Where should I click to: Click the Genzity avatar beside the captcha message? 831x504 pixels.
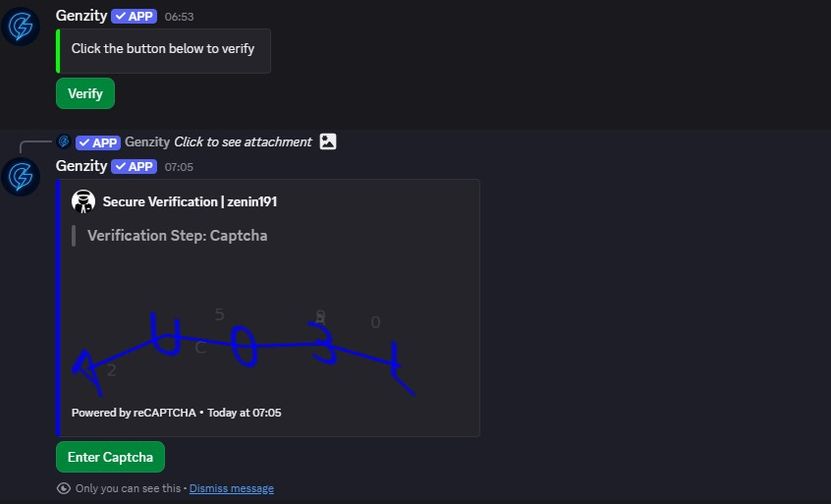tap(20, 176)
